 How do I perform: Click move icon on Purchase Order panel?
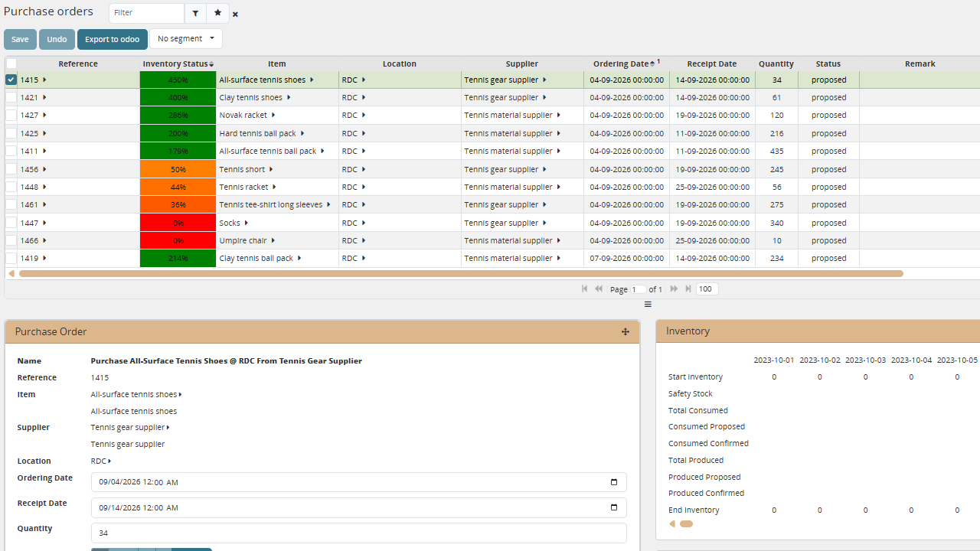[x=626, y=331]
